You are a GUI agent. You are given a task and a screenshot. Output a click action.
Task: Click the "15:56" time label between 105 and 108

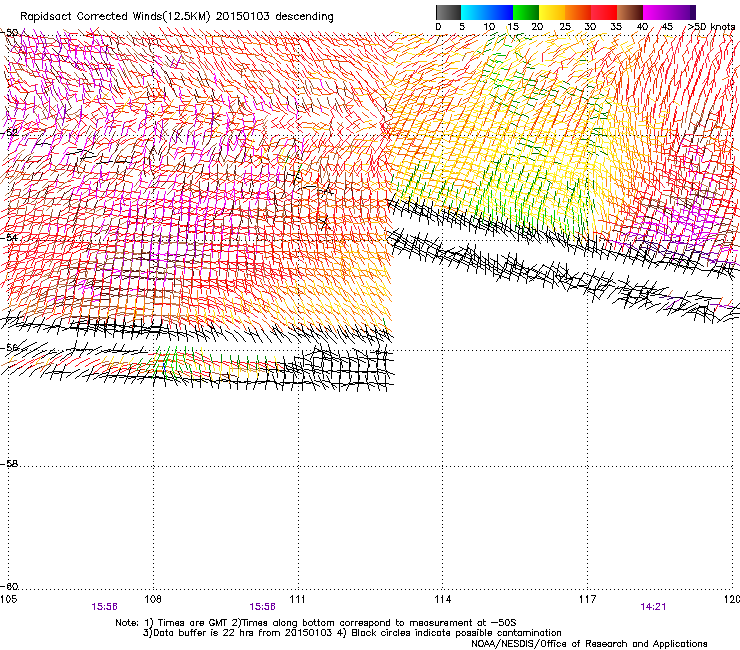104,607
